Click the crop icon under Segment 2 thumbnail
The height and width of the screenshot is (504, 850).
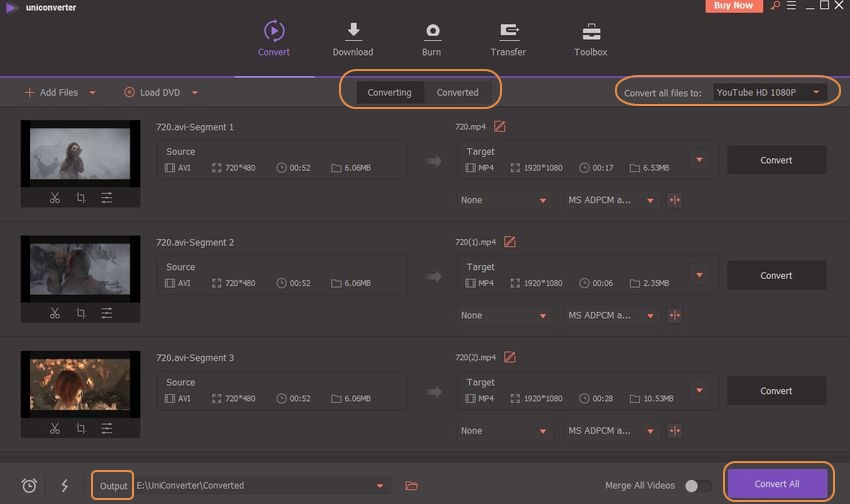[81, 314]
